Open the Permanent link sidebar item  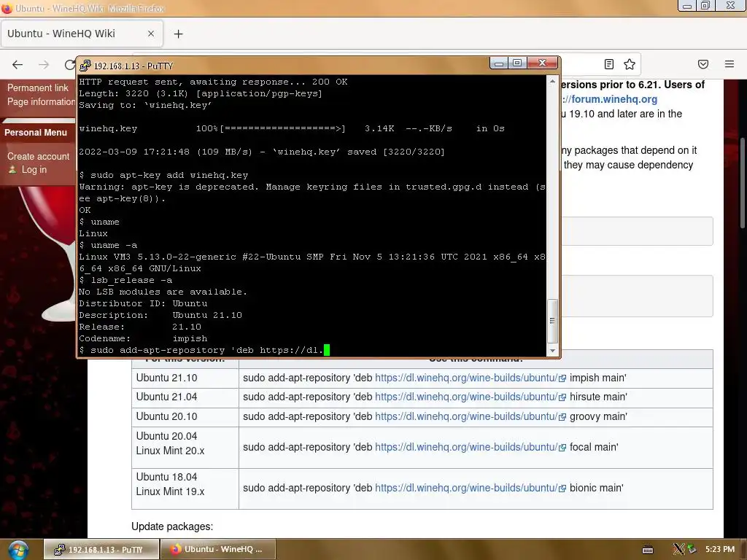[x=38, y=87]
